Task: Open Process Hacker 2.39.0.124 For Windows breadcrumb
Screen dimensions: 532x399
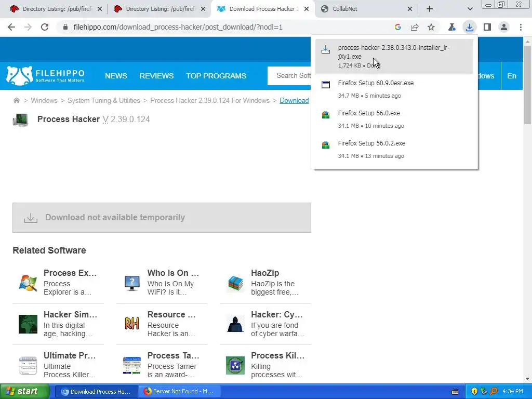Action: 210,100
